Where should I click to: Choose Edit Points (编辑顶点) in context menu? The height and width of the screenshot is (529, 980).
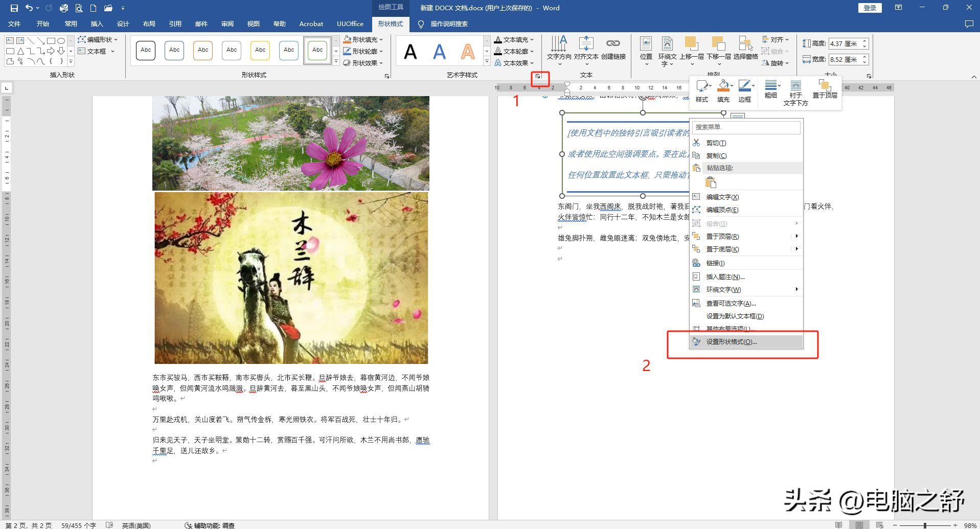click(x=746, y=210)
